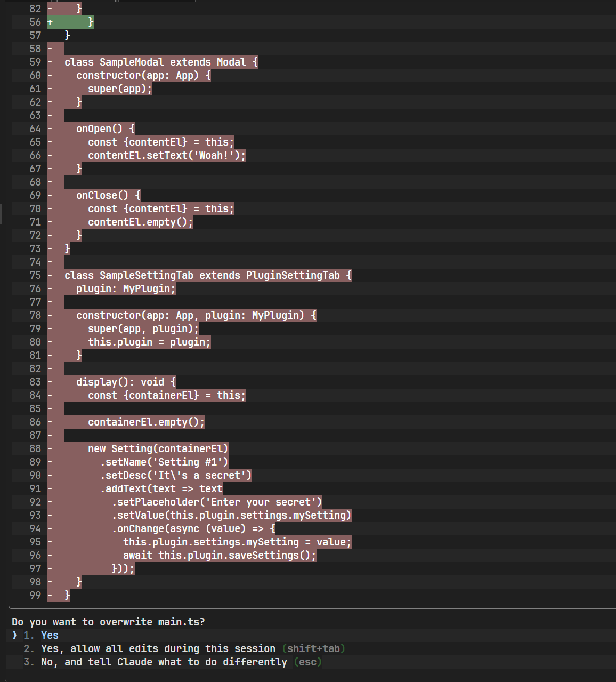
Task: Click 'constructor(app: App) {' line
Action: coord(143,75)
